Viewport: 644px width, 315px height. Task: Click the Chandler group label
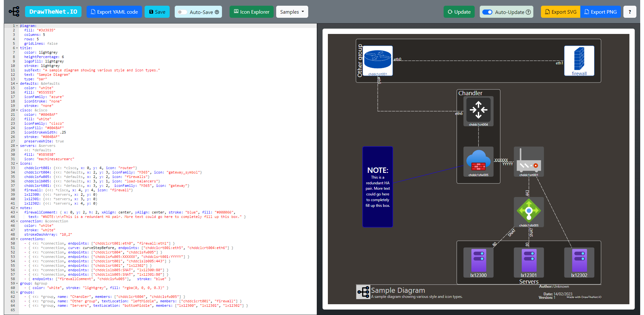[470, 93]
